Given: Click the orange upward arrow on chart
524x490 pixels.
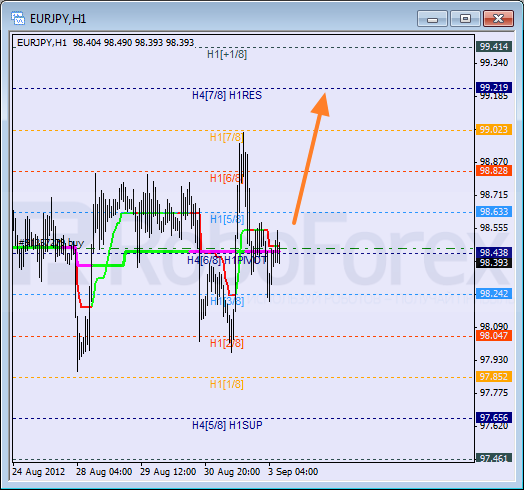Looking at the screenshot, I should (311, 158).
